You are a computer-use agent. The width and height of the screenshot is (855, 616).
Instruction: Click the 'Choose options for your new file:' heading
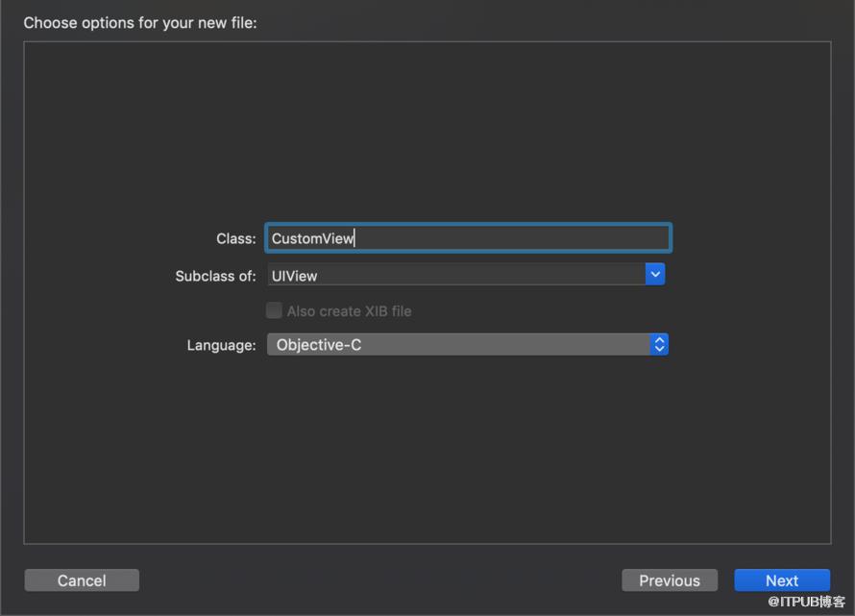(140, 23)
